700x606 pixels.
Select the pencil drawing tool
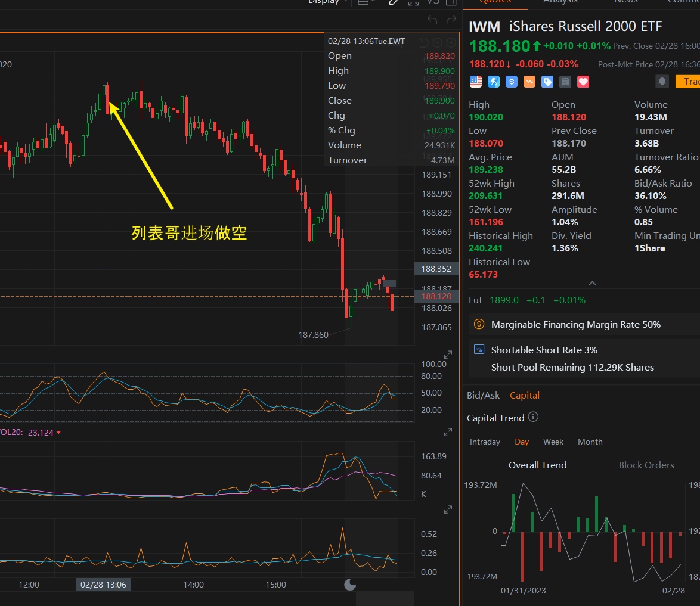pos(394,2)
